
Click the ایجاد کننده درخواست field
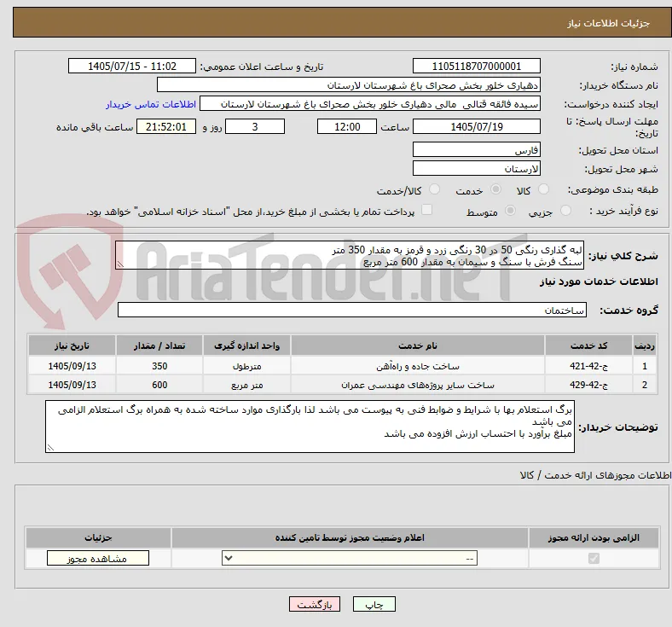[370, 104]
